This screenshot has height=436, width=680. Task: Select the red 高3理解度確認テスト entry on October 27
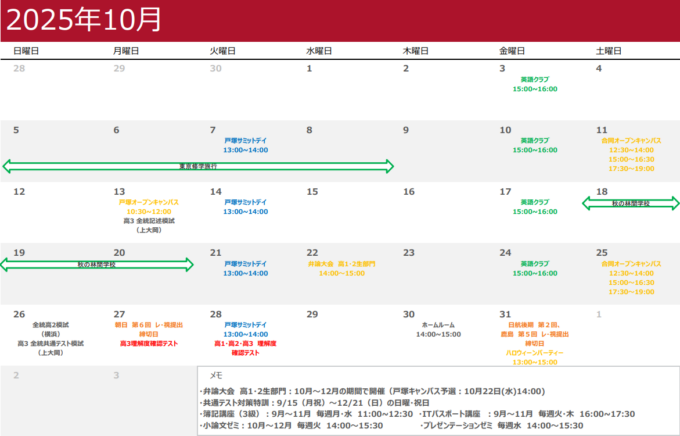148,343
